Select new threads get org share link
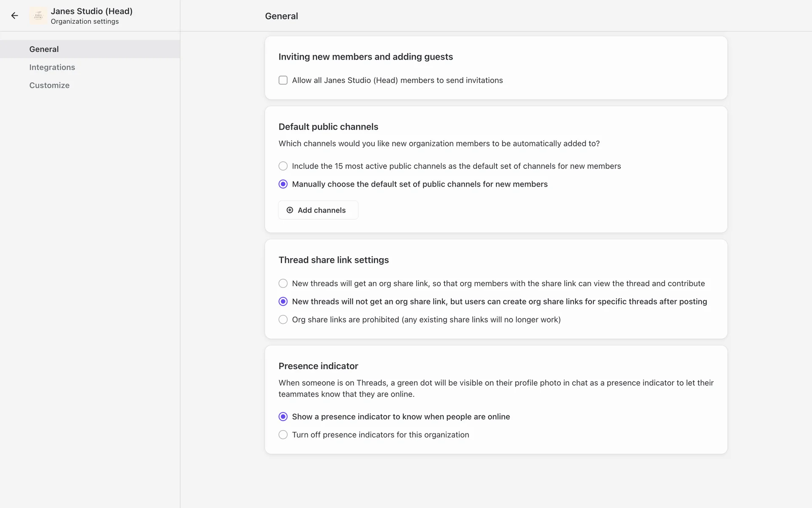812x508 pixels. point(283,283)
